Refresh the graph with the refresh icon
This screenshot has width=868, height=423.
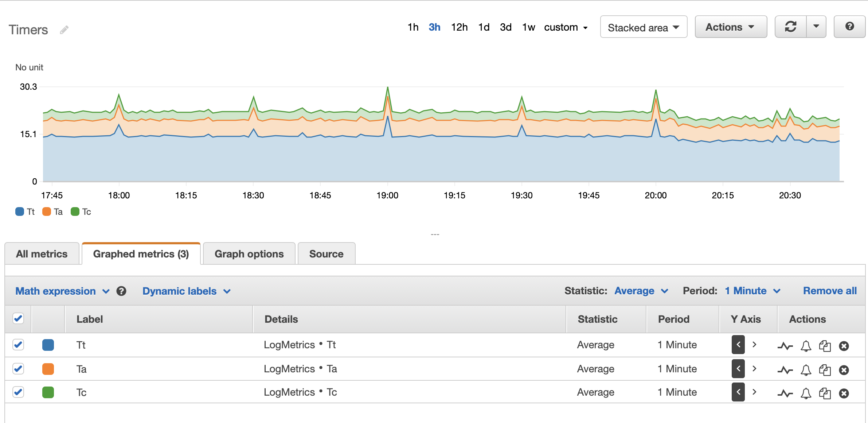click(790, 27)
